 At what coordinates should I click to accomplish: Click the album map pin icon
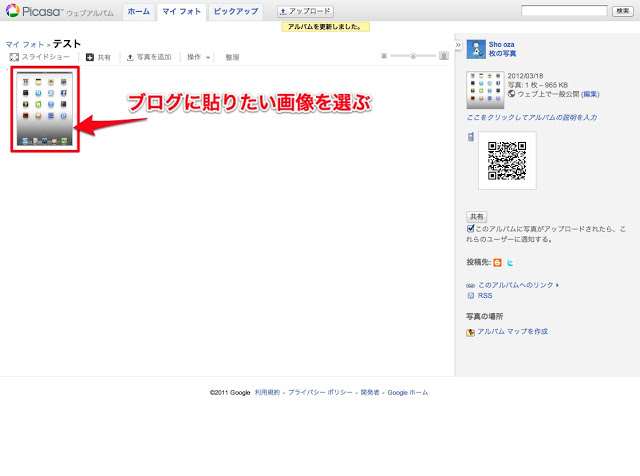(471, 331)
